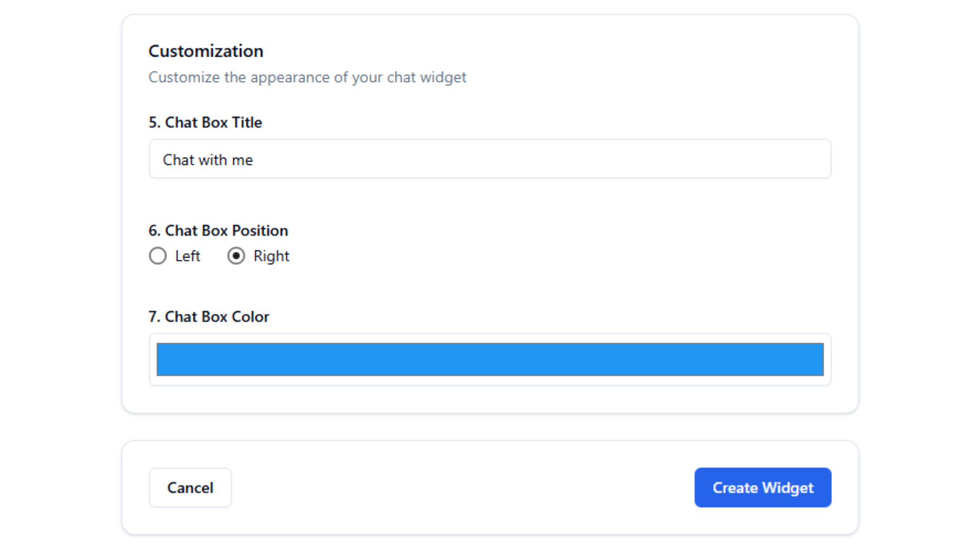Click the '6. Chat Box Position' label
The width and height of the screenshot is (980, 551).
(218, 231)
